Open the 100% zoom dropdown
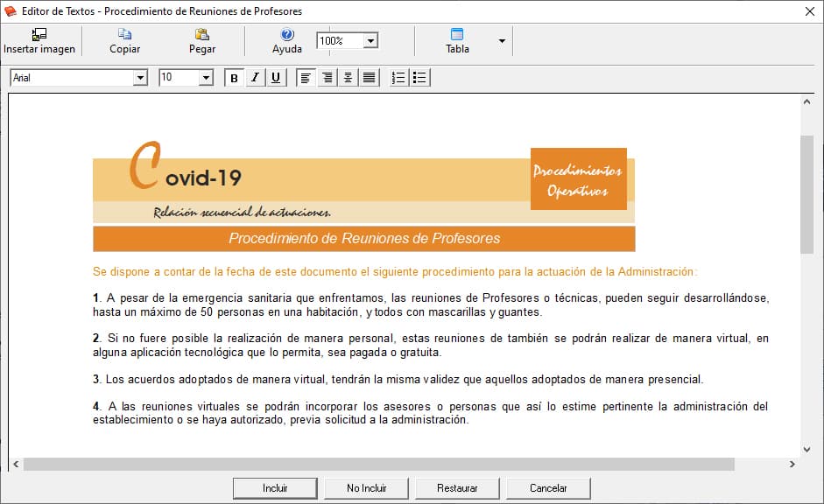 pos(370,40)
